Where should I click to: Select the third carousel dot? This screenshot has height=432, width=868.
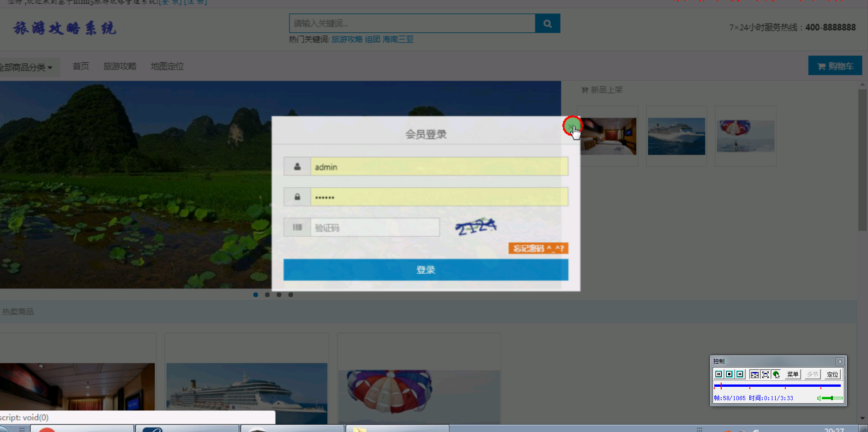coord(279,294)
